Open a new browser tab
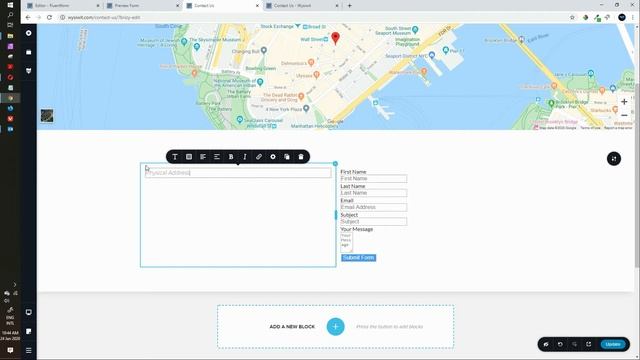640x360 pixels. (x=349, y=6)
